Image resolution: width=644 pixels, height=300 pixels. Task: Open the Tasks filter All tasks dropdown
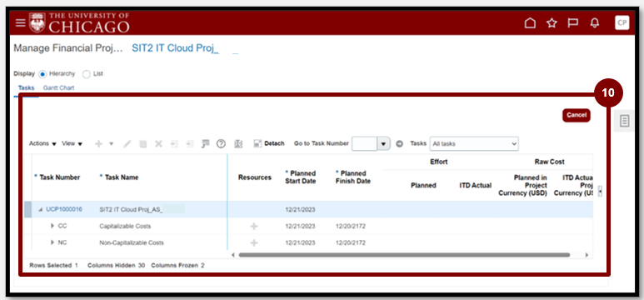tap(474, 144)
